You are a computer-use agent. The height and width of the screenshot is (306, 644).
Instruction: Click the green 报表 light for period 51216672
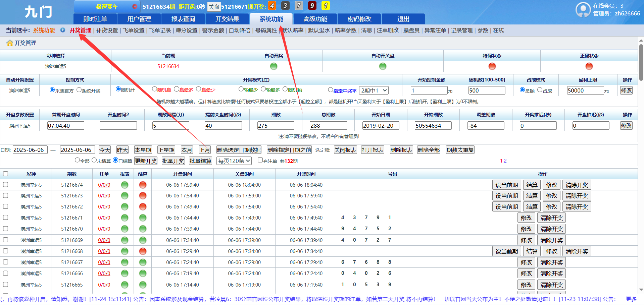125,207
